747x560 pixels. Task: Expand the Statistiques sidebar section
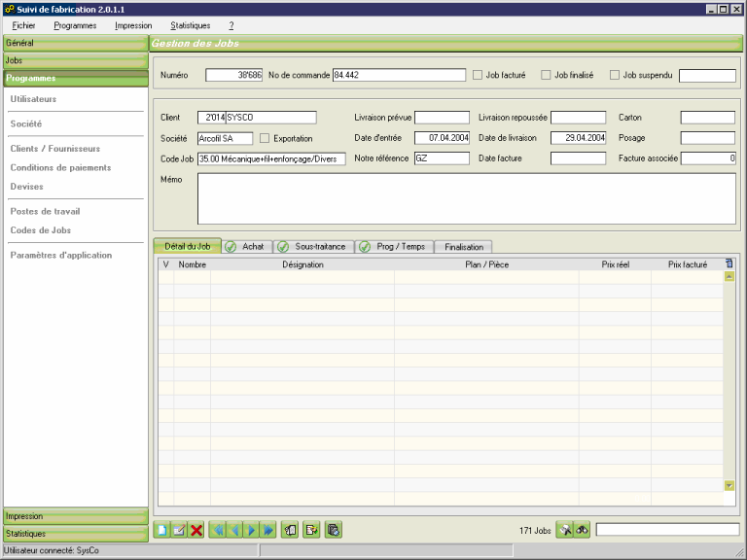click(75, 534)
